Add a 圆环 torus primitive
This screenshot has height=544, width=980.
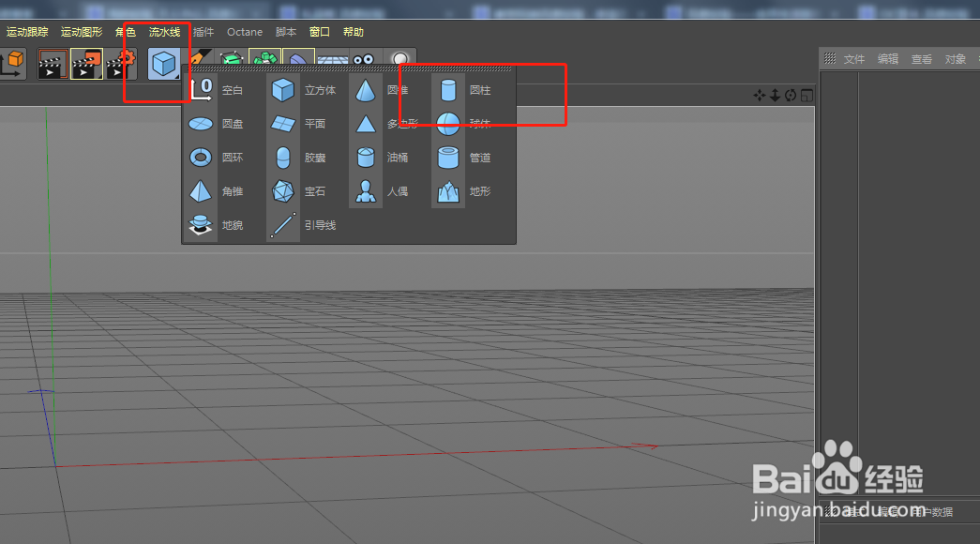coord(217,158)
